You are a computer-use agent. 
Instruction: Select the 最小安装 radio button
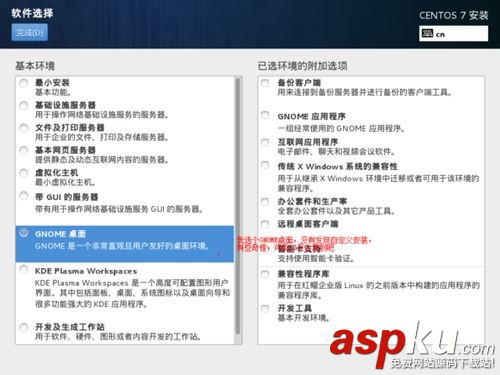click(x=24, y=83)
